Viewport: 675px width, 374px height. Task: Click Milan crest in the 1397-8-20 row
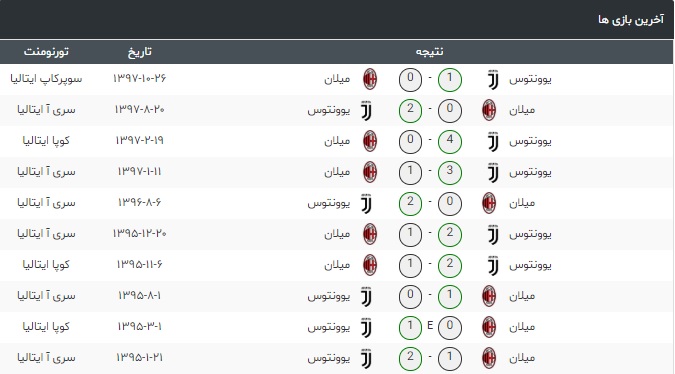pos(489,110)
